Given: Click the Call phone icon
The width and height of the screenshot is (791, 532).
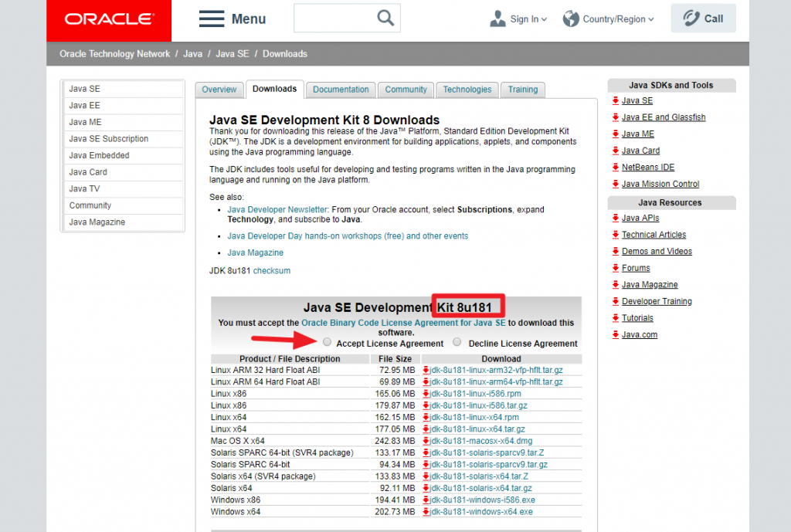Looking at the screenshot, I should [x=691, y=19].
